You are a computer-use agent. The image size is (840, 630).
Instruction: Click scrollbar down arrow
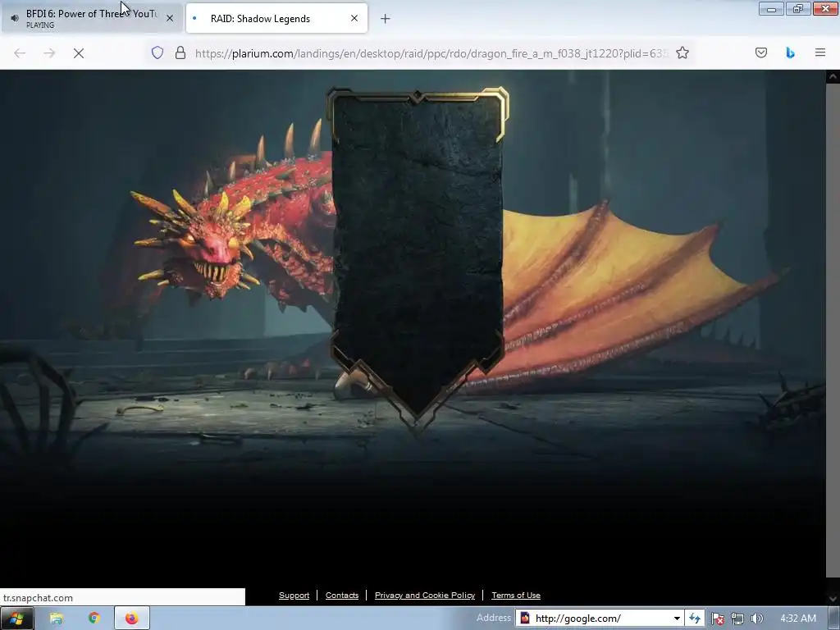tap(833, 598)
